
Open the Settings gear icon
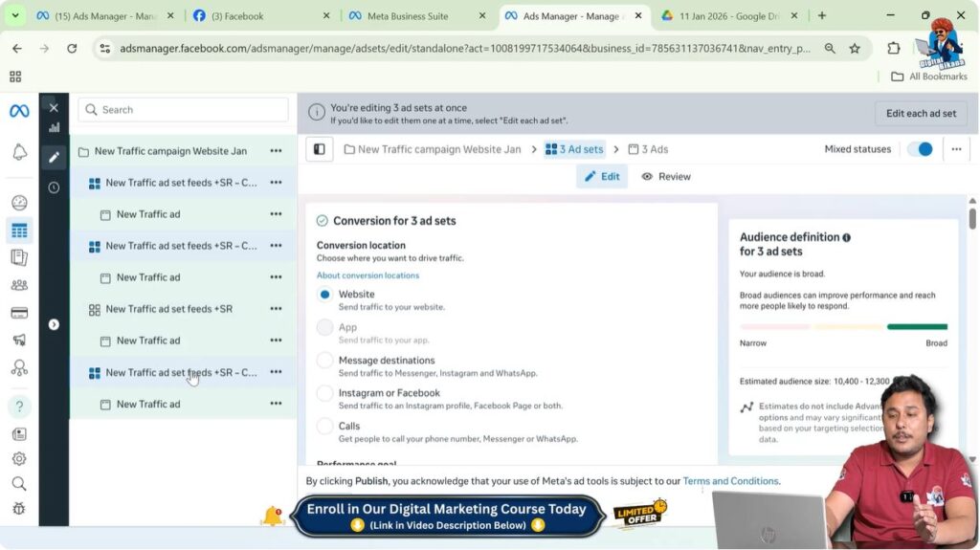coord(19,459)
